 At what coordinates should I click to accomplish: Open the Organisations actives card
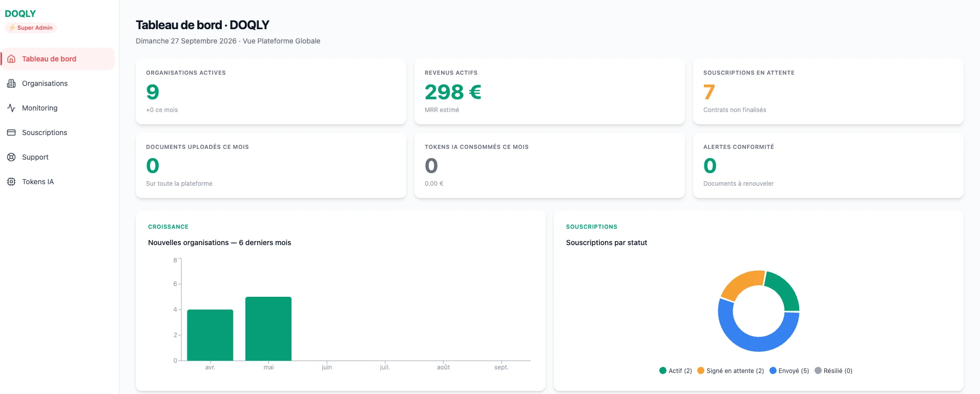point(271,92)
